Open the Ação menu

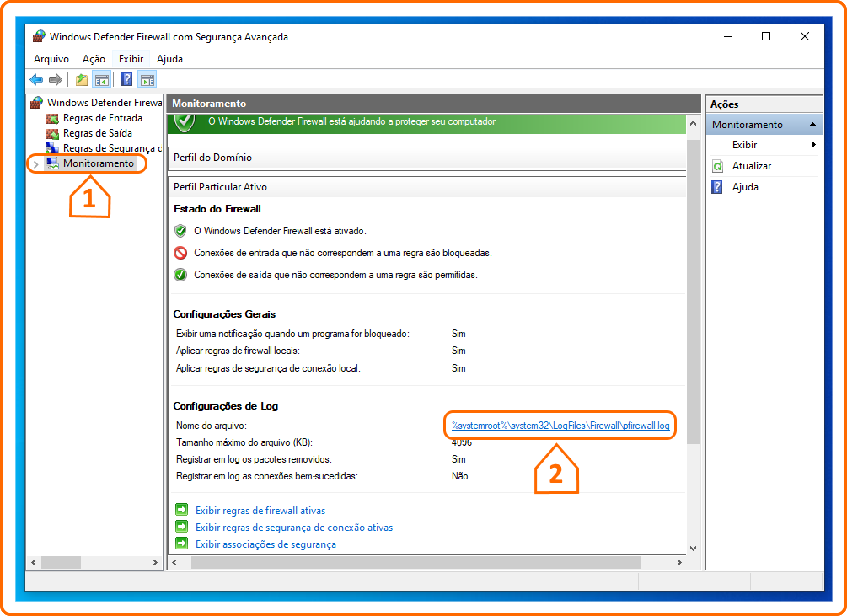point(94,59)
